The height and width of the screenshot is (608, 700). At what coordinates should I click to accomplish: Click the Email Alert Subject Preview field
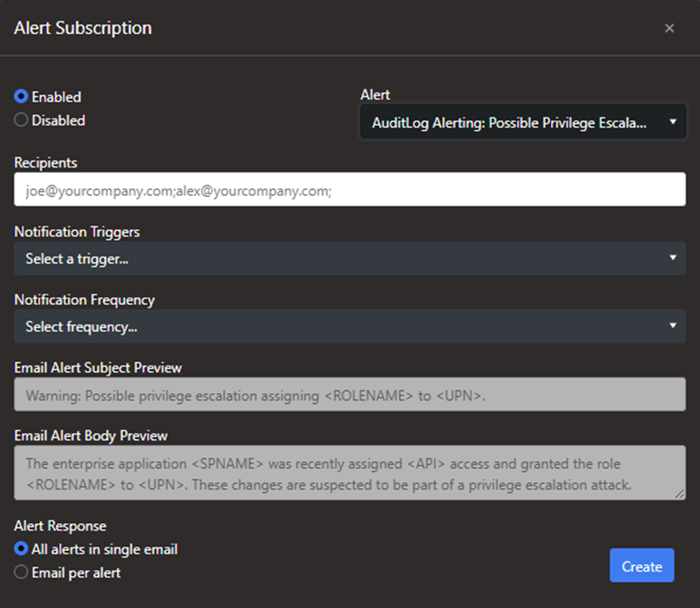(350, 394)
